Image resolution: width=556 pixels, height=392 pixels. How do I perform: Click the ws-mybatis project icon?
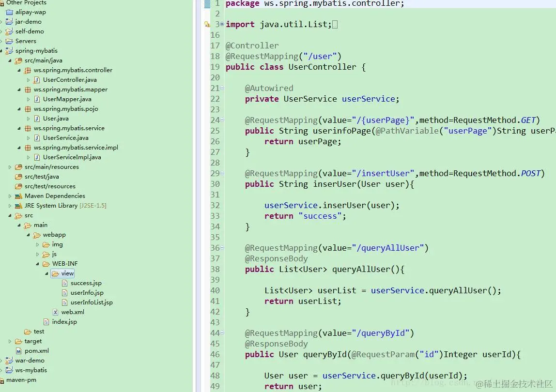click(x=9, y=370)
